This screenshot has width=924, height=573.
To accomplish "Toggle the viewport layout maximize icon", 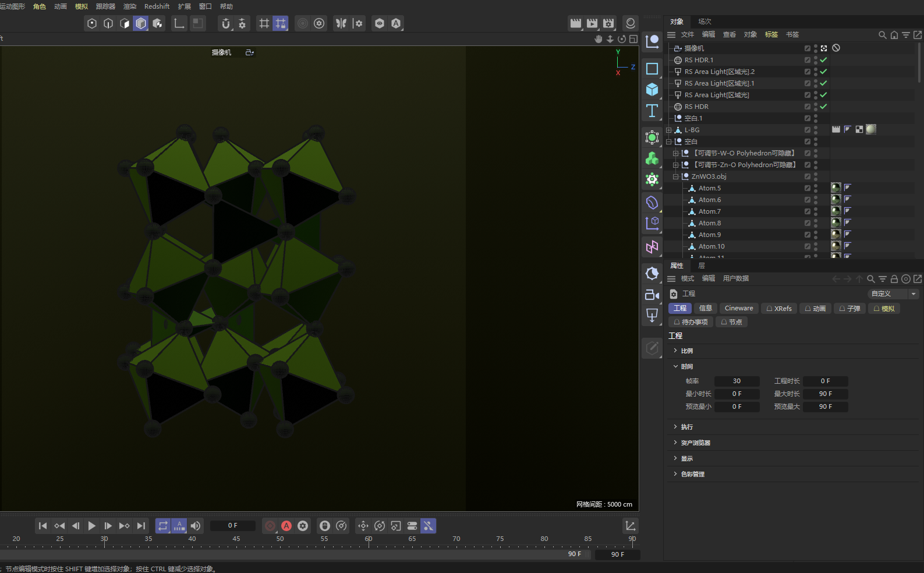I will (x=633, y=39).
